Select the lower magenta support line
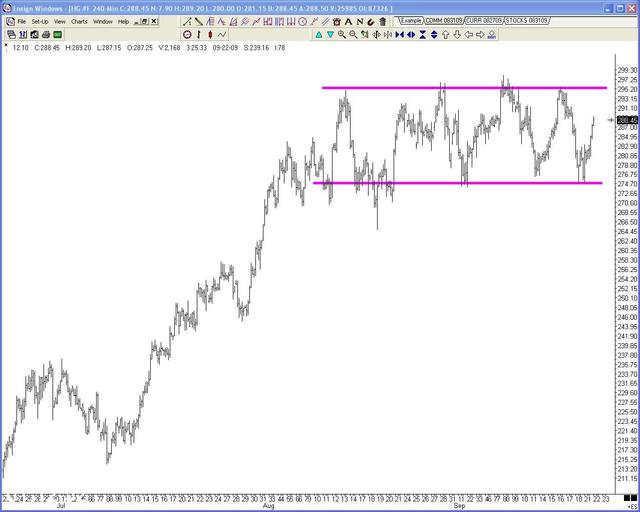Image resolution: width=640 pixels, height=512 pixels. point(458,183)
